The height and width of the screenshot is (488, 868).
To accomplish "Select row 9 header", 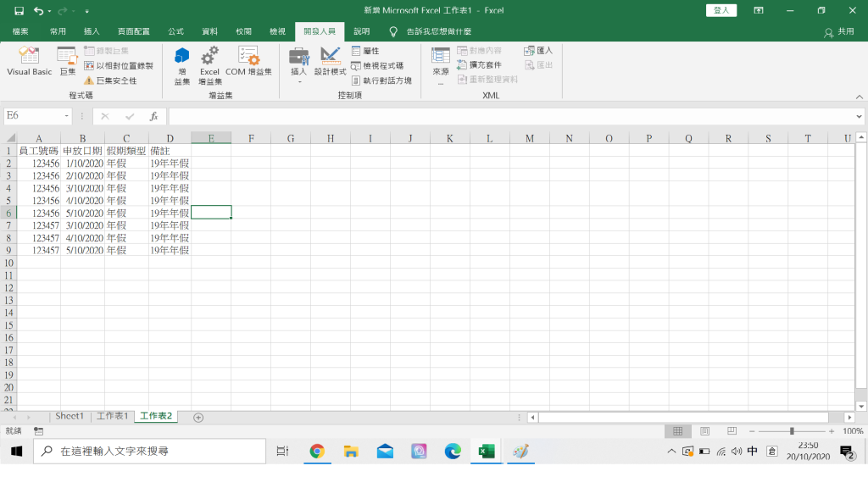I will tap(8, 250).
